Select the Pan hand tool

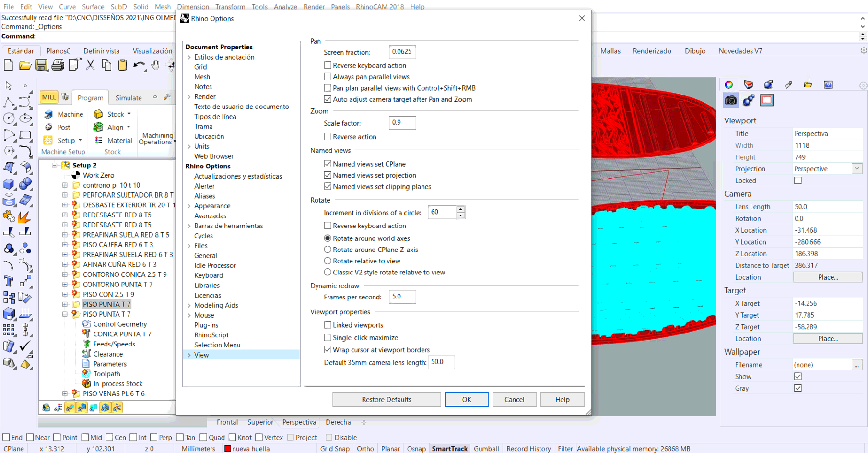[x=155, y=65]
